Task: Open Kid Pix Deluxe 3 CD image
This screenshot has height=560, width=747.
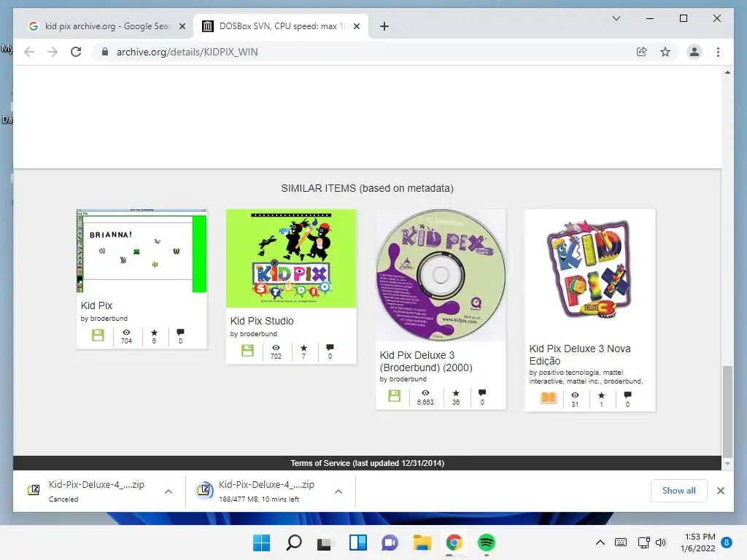Action: point(441,275)
